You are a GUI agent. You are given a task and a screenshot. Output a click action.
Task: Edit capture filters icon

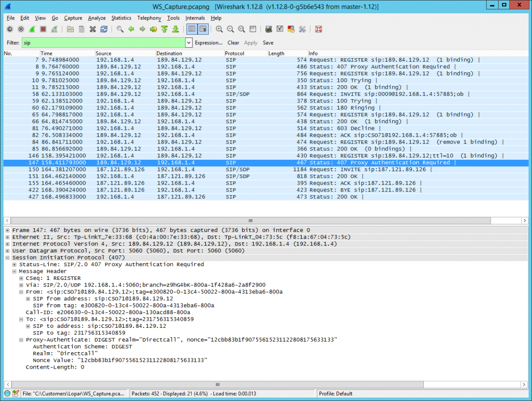tap(269, 29)
